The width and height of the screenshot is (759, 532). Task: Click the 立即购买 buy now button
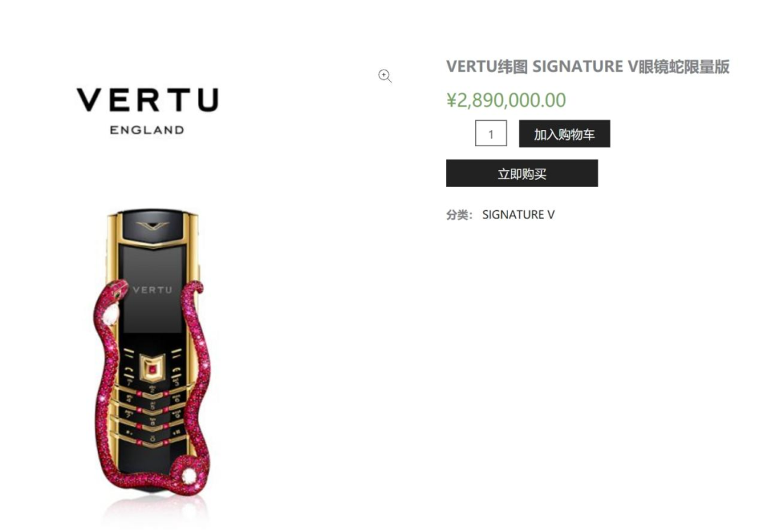(521, 174)
